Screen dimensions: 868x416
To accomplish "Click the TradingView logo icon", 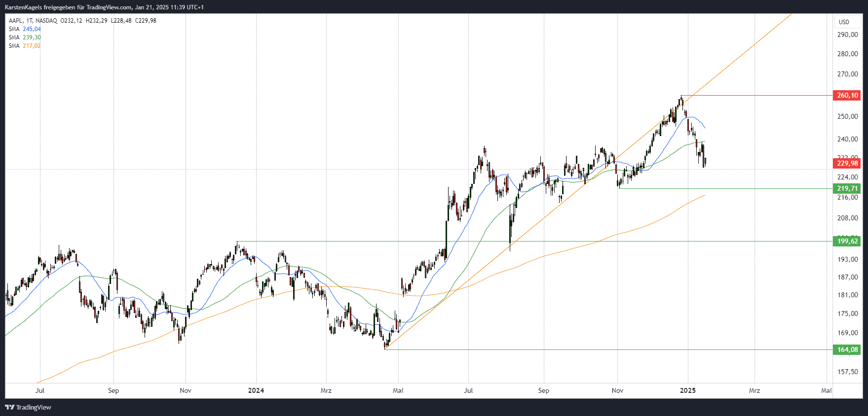I will click(9, 407).
